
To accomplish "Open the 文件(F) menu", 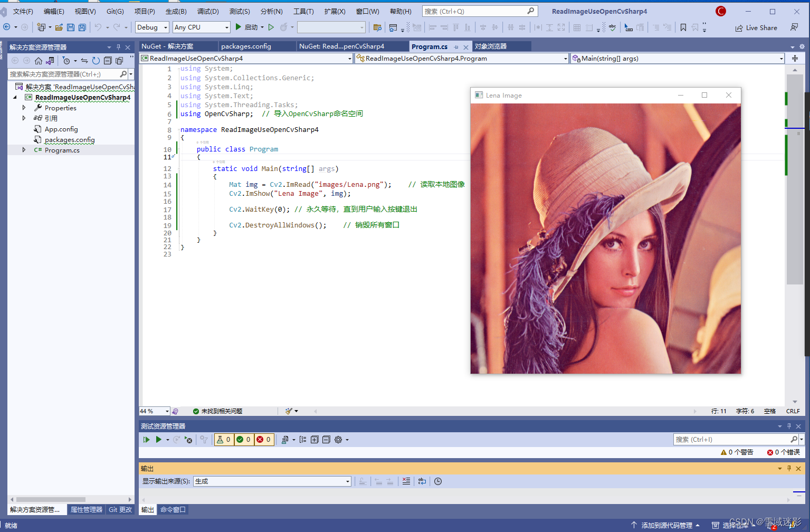I will tap(23, 12).
